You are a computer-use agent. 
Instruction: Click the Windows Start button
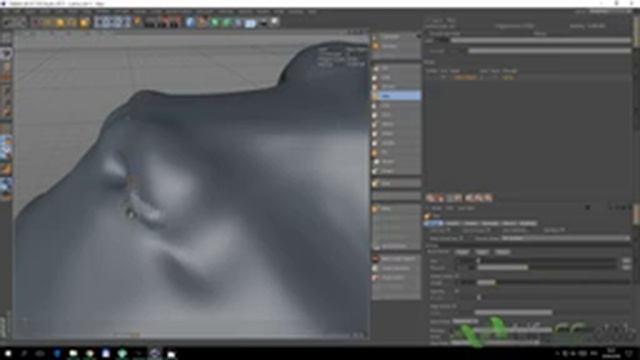(7, 353)
